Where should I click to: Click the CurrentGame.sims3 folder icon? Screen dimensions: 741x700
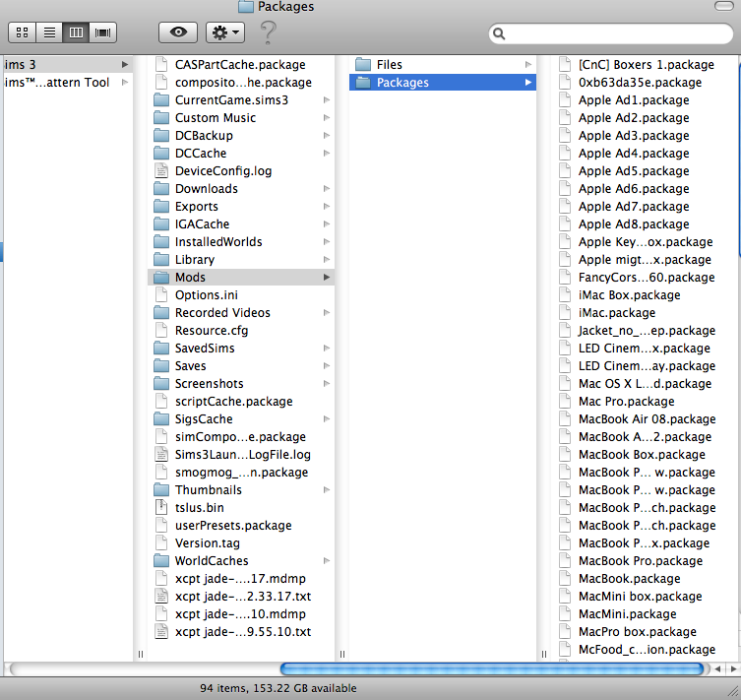pyautogui.click(x=161, y=100)
